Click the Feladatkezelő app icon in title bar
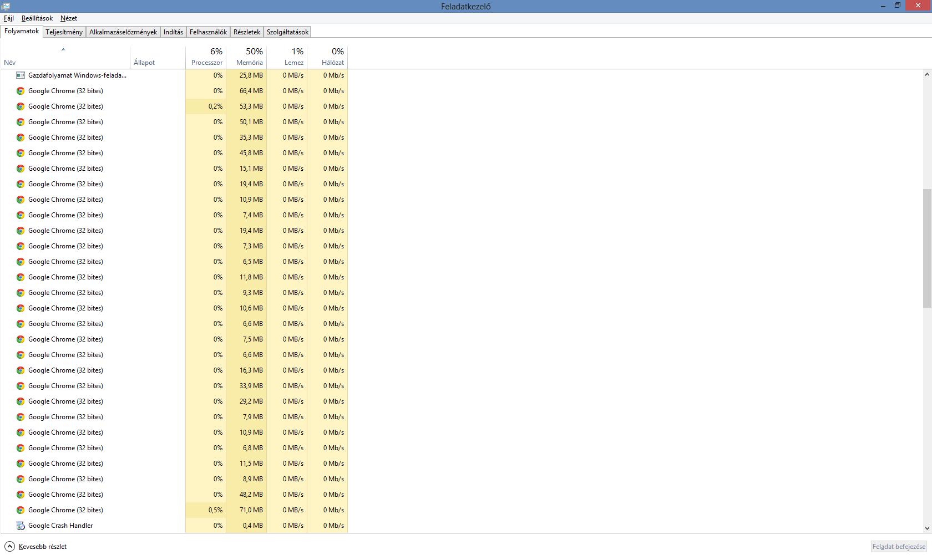 coord(6,6)
